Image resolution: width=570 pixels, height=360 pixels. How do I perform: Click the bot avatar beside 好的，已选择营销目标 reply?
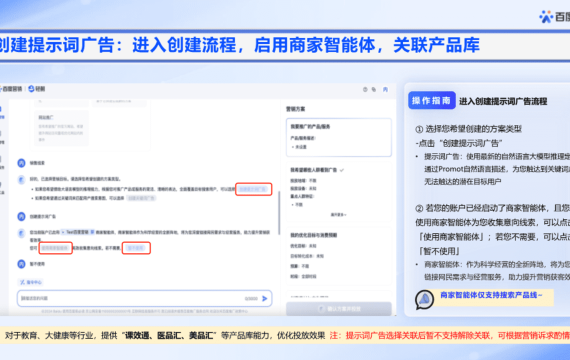[21, 179]
